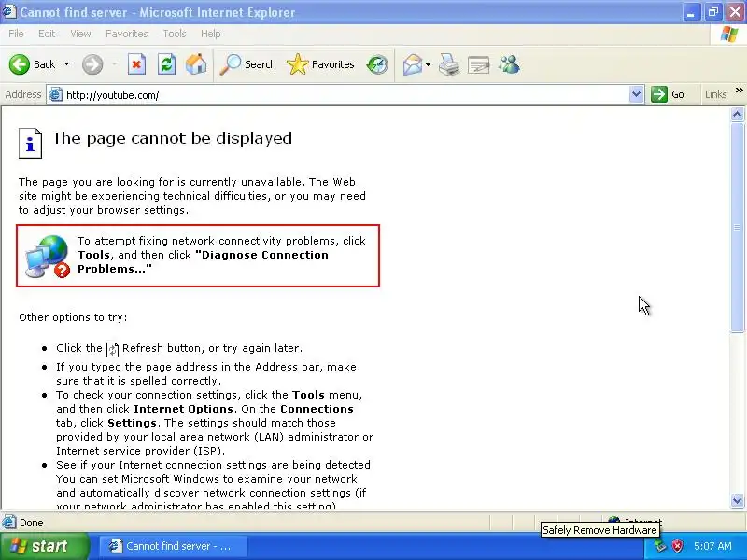Click the scrollbar up arrow
The image size is (747, 560).
click(x=737, y=114)
